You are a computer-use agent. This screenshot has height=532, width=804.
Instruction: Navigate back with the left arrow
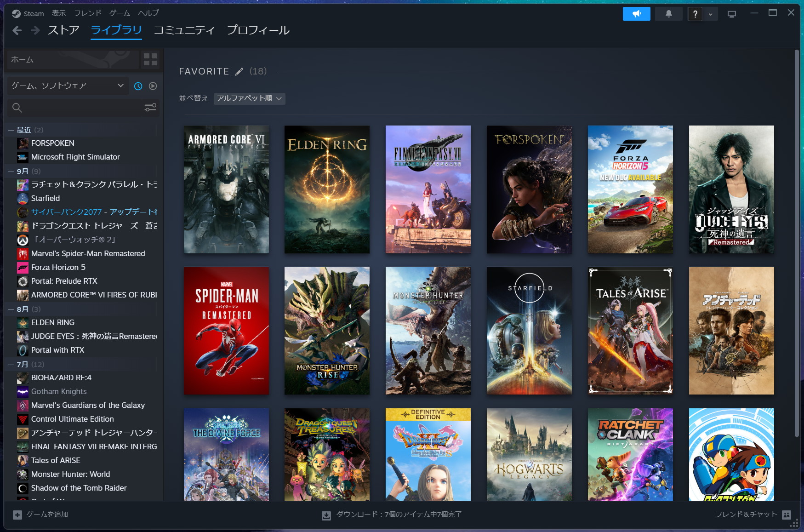(x=17, y=30)
